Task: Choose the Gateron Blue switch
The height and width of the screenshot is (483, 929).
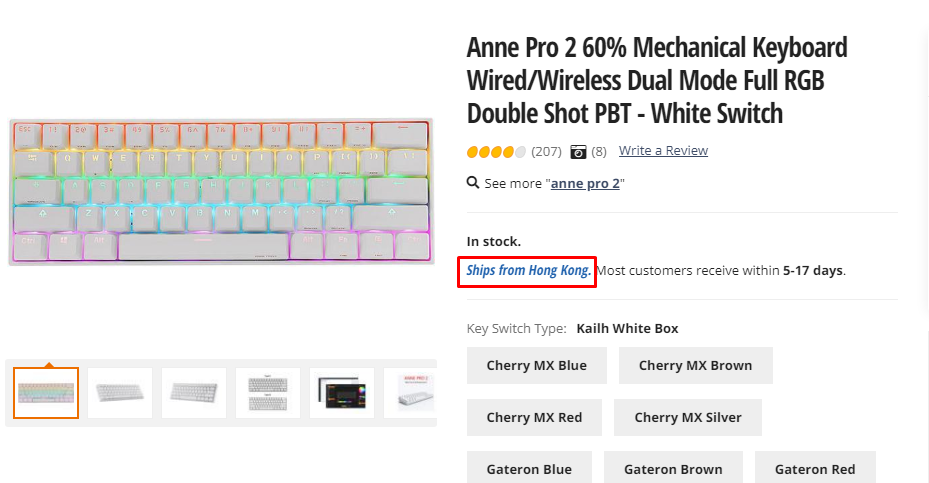Action: coord(529,469)
